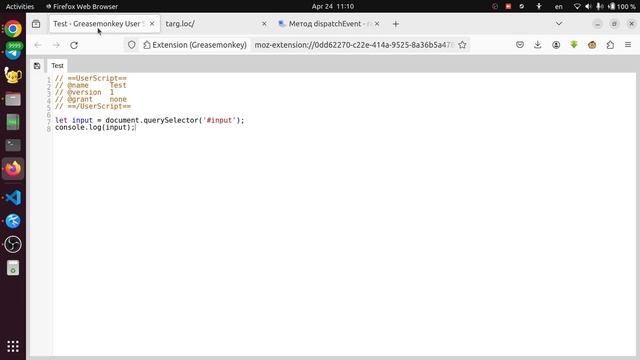The height and width of the screenshot is (360, 640).
Task: Click the Firefox icon in the dock
Action: (x=13, y=169)
